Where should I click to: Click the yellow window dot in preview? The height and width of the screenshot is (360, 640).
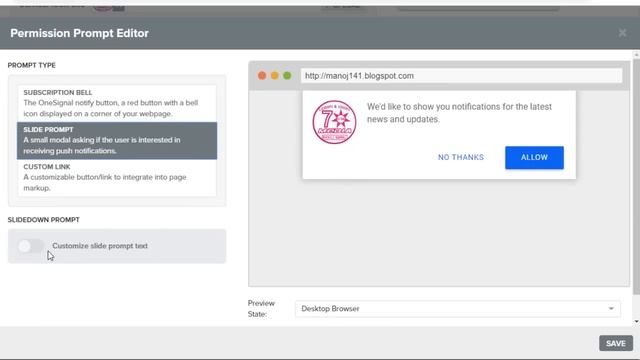click(x=275, y=76)
